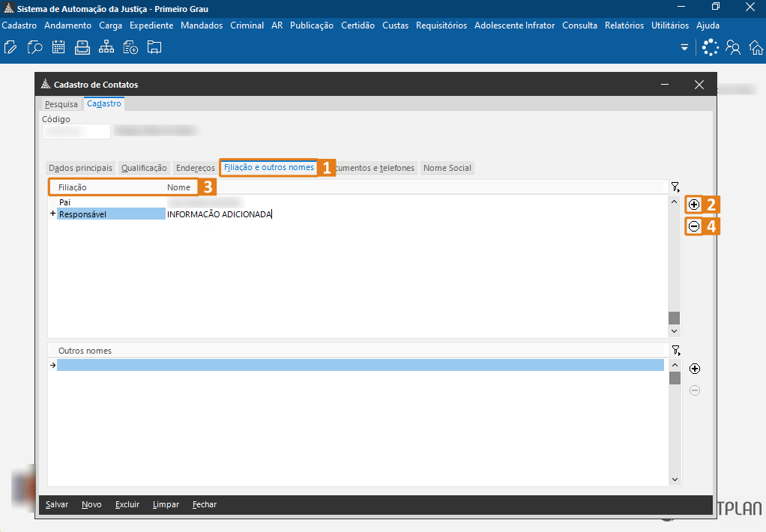The height and width of the screenshot is (532, 766).
Task: Switch to the Endereços tab
Action: click(195, 168)
